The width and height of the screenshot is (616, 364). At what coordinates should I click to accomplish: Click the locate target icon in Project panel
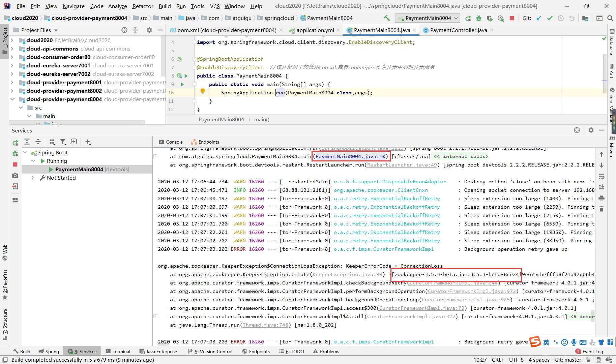click(x=124, y=30)
